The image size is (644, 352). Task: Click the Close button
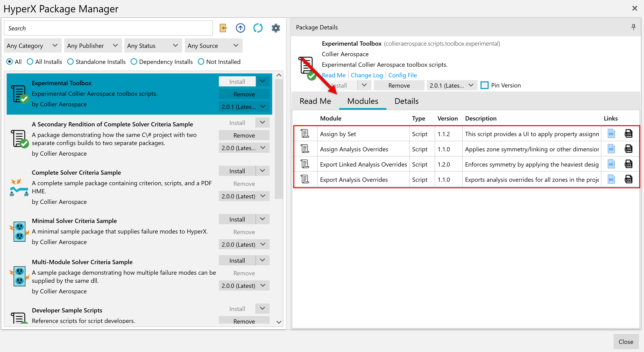coord(626,341)
